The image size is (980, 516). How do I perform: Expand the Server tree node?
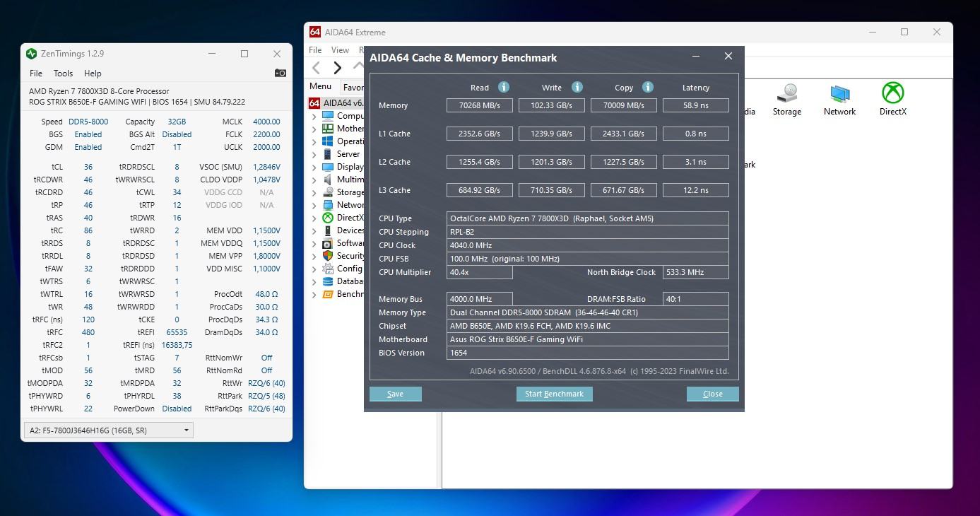pyautogui.click(x=314, y=154)
